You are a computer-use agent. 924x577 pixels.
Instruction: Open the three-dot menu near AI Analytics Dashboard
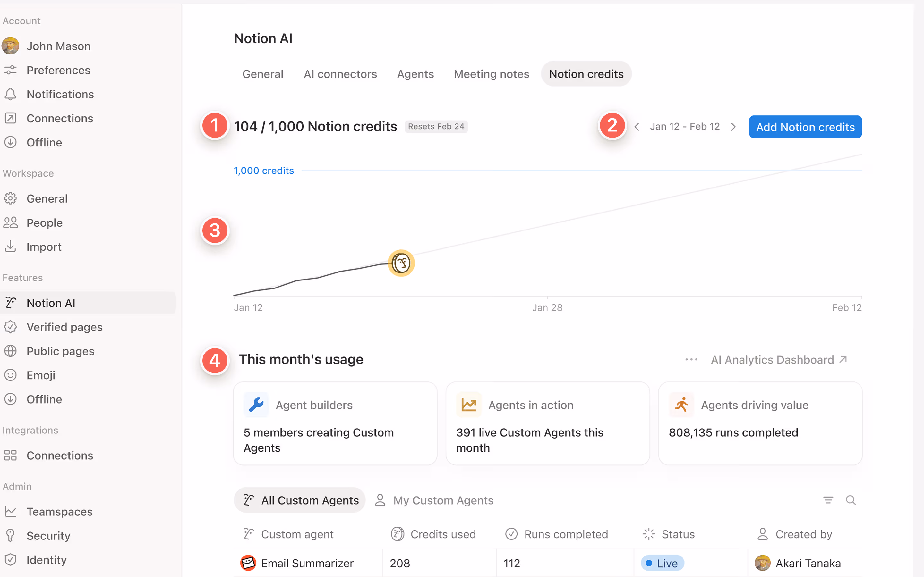691,359
